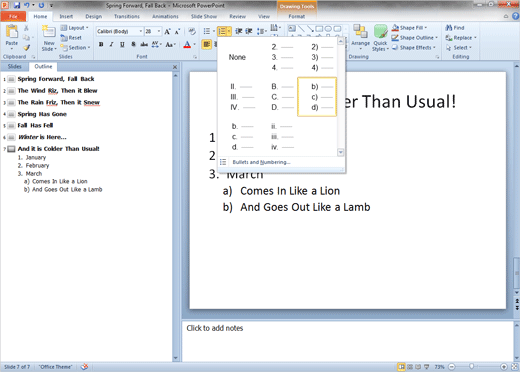This screenshot has width=520, height=372.
Task: Open the Transitions ribbon tab
Action: [127, 16]
